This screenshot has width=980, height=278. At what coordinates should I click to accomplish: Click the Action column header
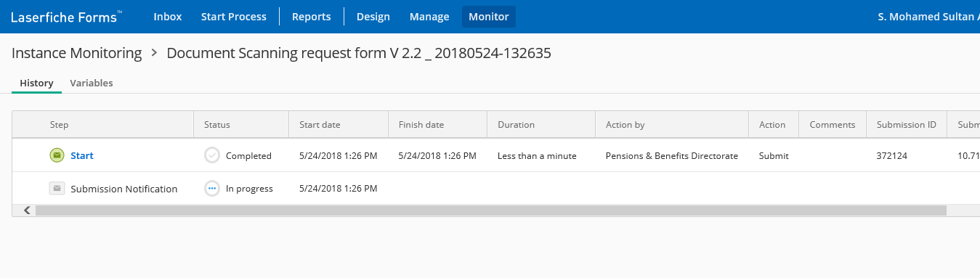coord(774,125)
